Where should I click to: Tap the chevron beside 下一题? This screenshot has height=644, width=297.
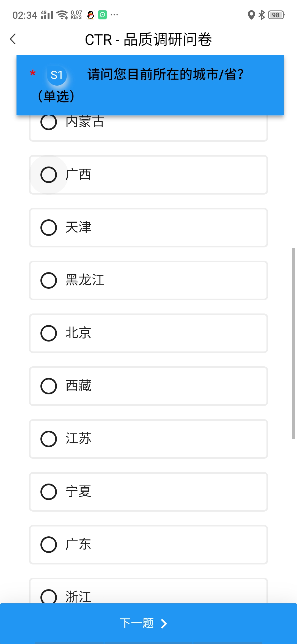[164, 624]
